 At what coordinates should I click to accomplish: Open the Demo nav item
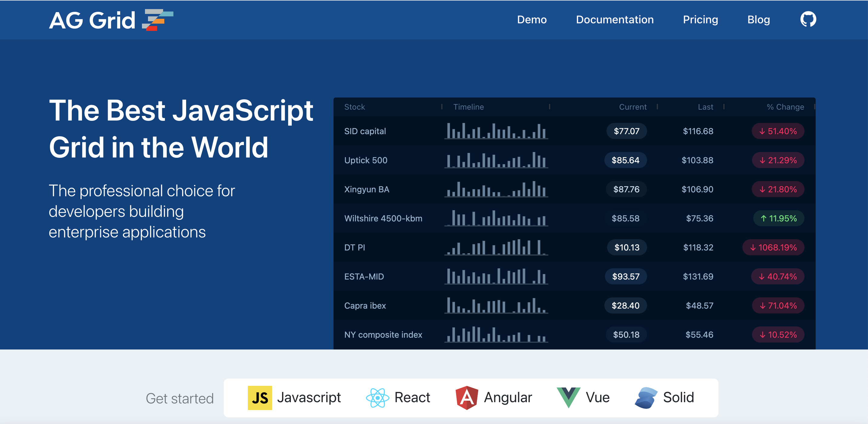point(532,20)
